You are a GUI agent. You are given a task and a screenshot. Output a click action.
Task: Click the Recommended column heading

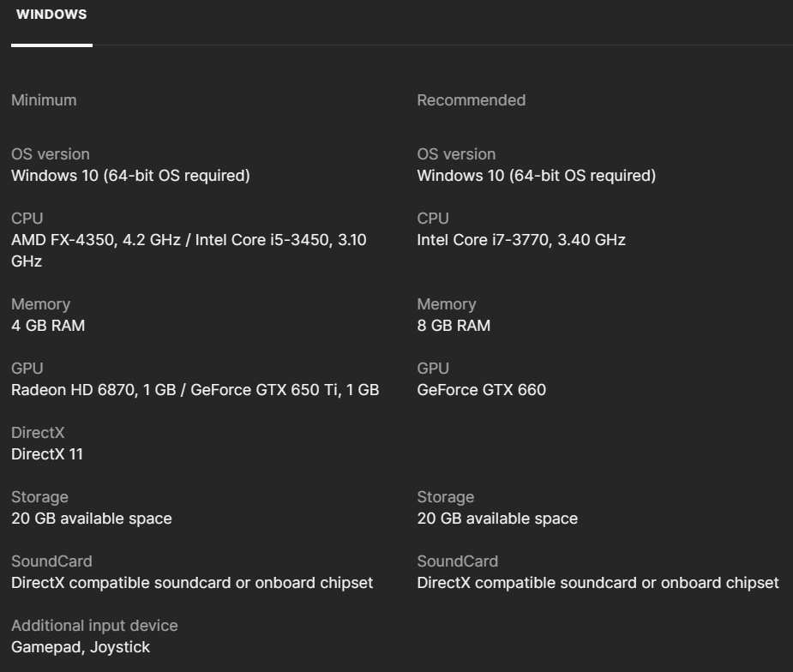point(471,100)
